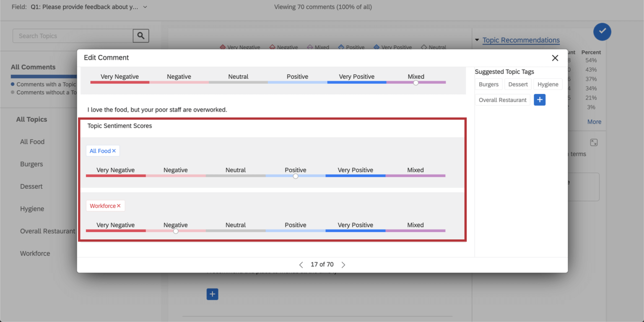The image size is (644, 322).
Task: Open the Q1 field selector dropdown
Action: pos(145,7)
